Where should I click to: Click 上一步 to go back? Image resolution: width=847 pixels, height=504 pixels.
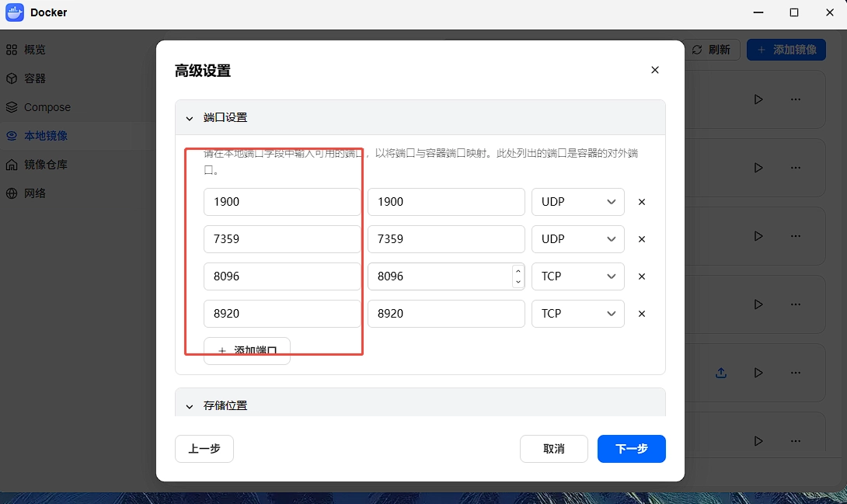point(204,449)
